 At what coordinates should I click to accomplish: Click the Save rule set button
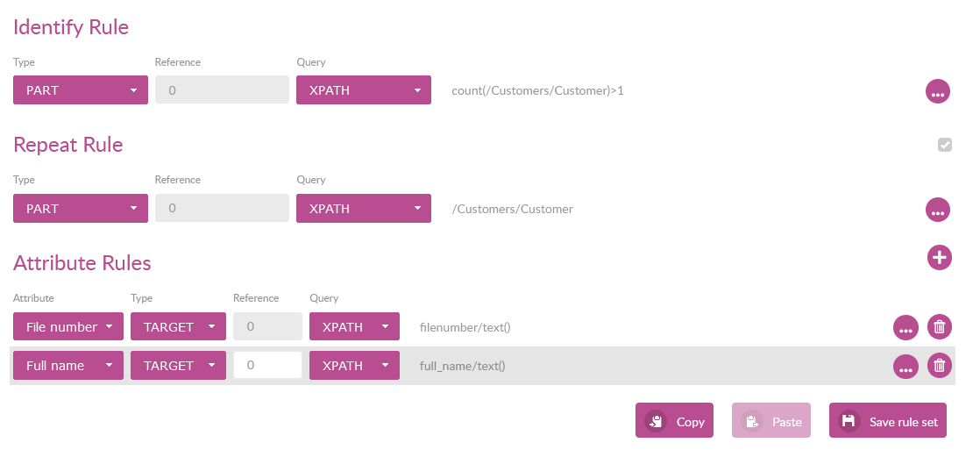(x=887, y=421)
